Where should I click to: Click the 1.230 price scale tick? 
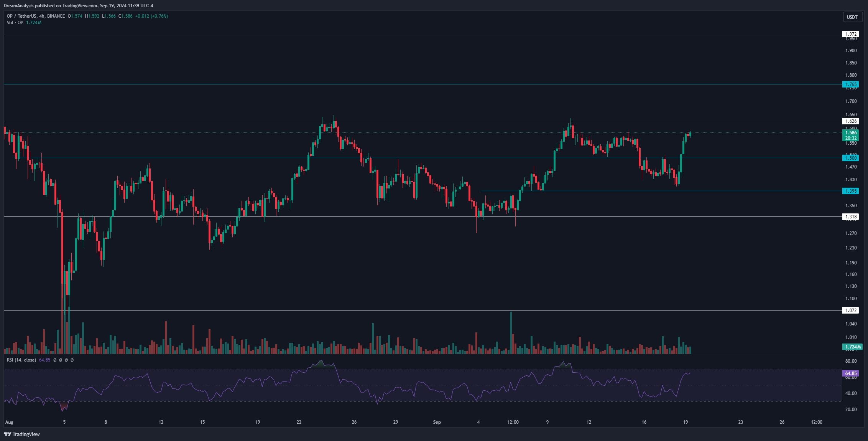[851, 248]
